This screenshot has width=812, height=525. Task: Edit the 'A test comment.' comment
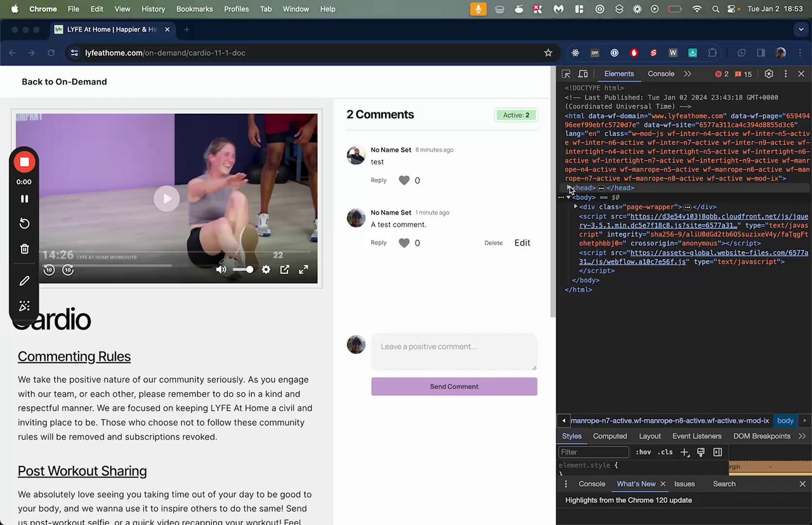[522, 243]
